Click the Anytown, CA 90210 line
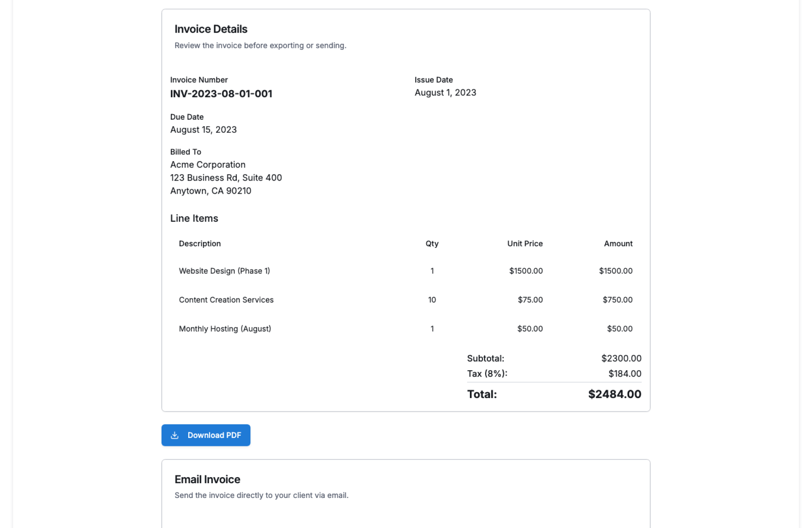Viewport: 812px width, 528px height. point(211,191)
